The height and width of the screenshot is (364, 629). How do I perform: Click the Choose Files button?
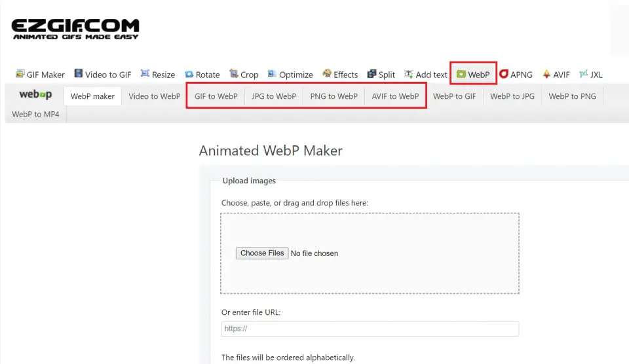[x=262, y=253]
